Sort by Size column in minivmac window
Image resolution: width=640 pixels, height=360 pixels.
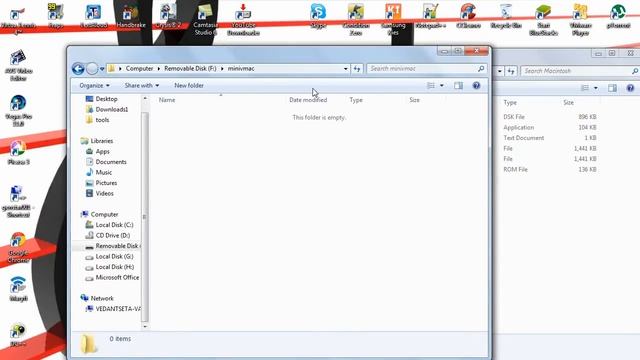(414, 100)
